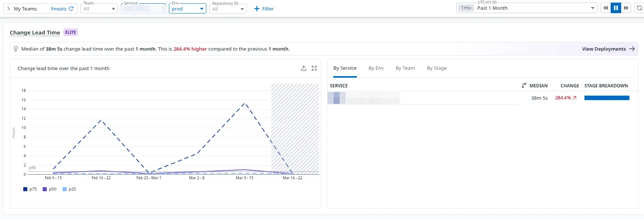Click the p50 threshold label on chart
Viewport: 644px width, 219px height.
[33, 168]
